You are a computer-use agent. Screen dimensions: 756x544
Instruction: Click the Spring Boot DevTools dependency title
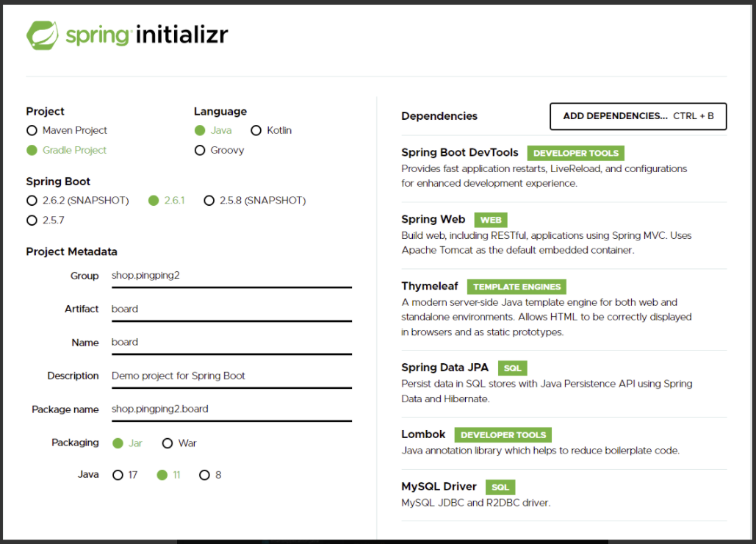coord(459,152)
